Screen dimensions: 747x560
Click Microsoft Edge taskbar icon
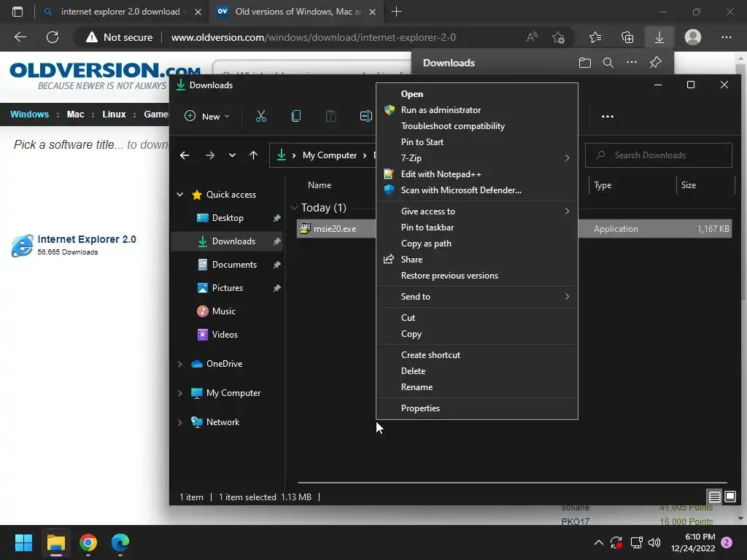(x=120, y=542)
